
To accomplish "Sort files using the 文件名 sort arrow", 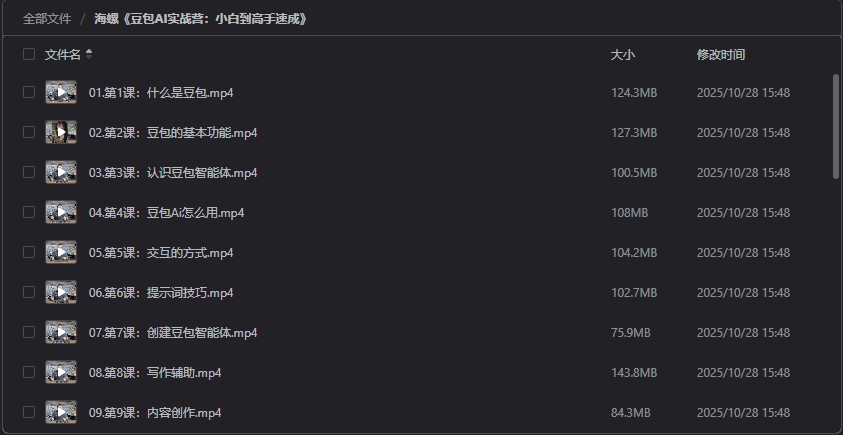I will (x=89, y=55).
